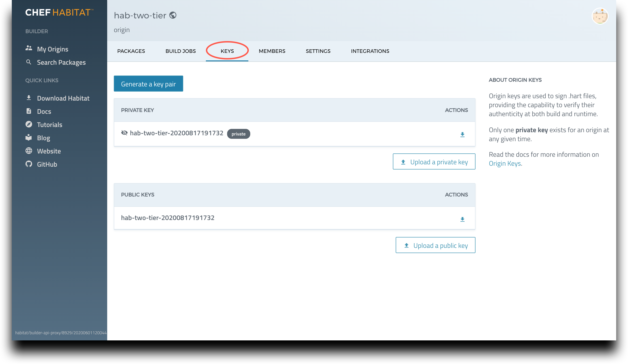The image size is (628, 364).
Task: Click the private badge on the key row
Action: 238,134
